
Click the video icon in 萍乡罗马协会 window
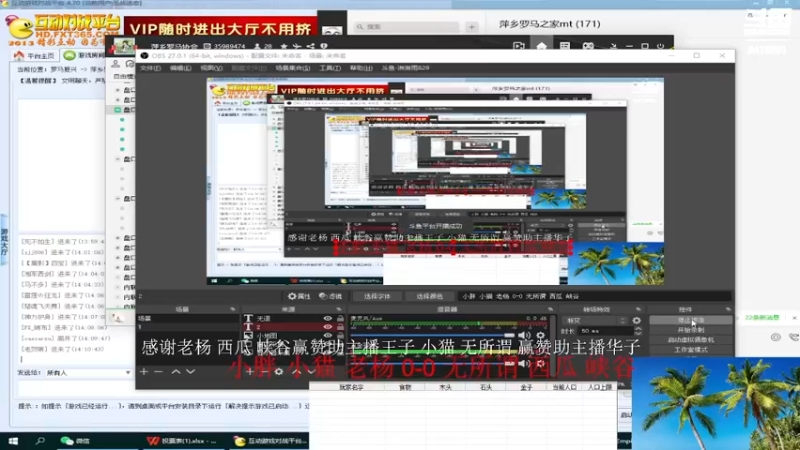coord(519,46)
